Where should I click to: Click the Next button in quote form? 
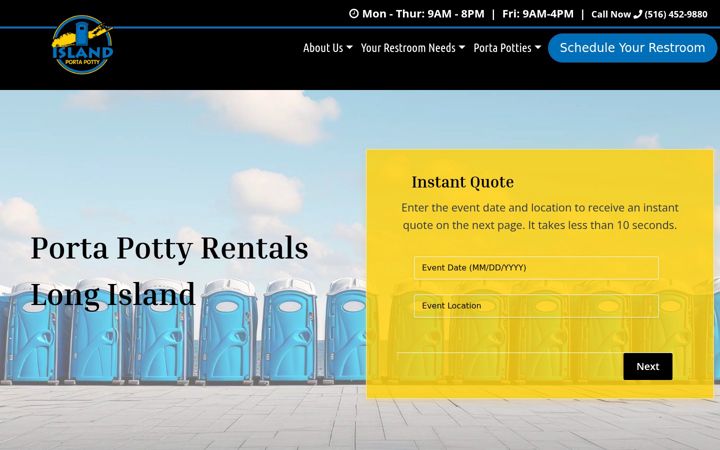coord(647,366)
